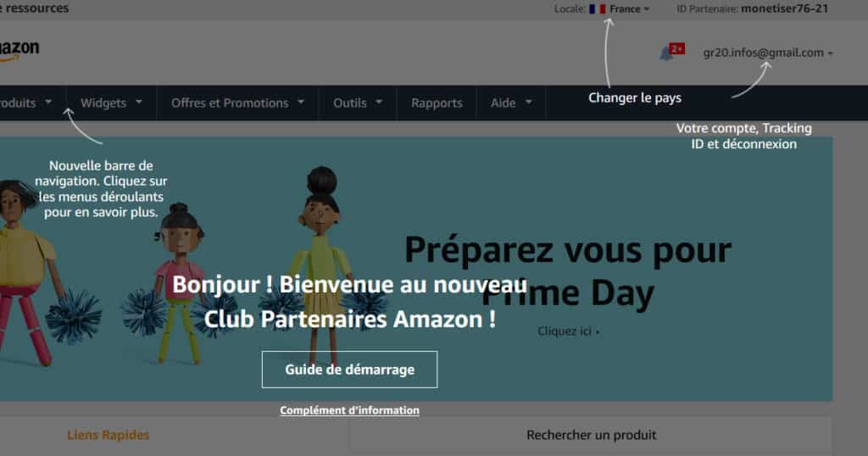The height and width of the screenshot is (456, 868).
Task: Click the Aide dropdown arrow
Action: 529,102
